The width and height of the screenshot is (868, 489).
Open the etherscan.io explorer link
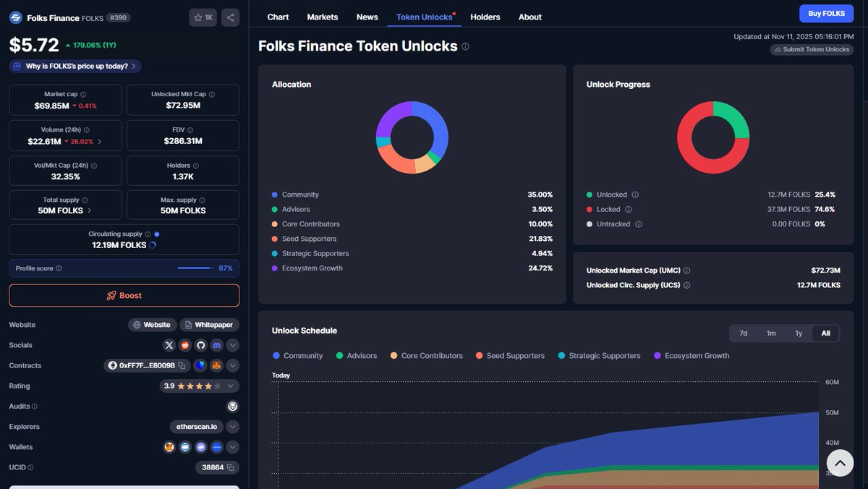[197, 427]
